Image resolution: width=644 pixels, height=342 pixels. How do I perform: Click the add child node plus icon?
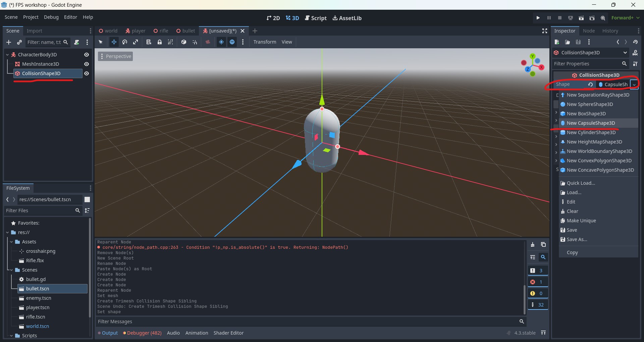tap(9, 42)
